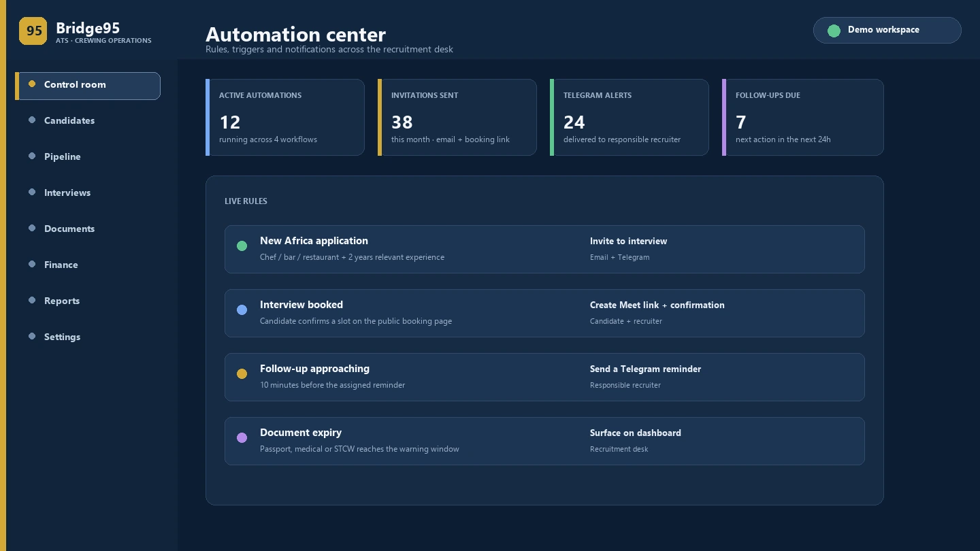This screenshot has height=551, width=980.
Task: Go to Settings
Action: click(63, 337)
